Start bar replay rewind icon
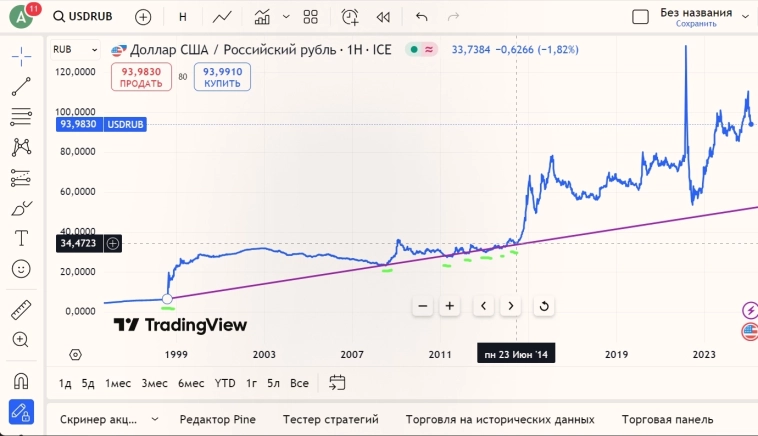Image resolution: width=758 pixels, height=436 pixels. [383, 17]
